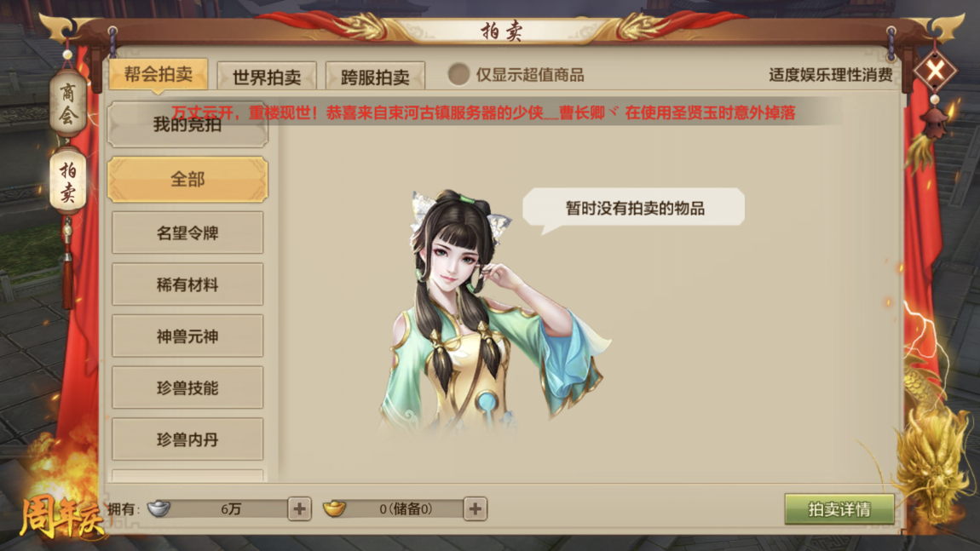Tap the gold ingot currency icon
The height and width of the screenshot is (551, 980).
334,508
